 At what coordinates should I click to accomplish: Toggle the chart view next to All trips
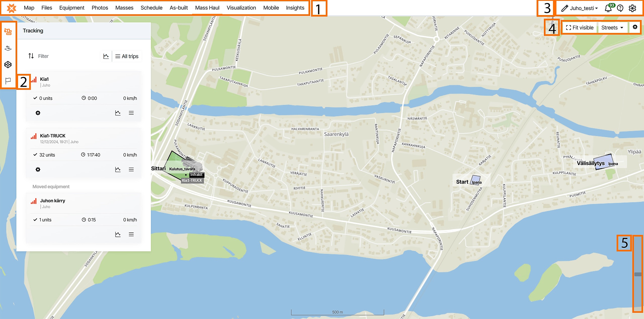tap(106, 56)
